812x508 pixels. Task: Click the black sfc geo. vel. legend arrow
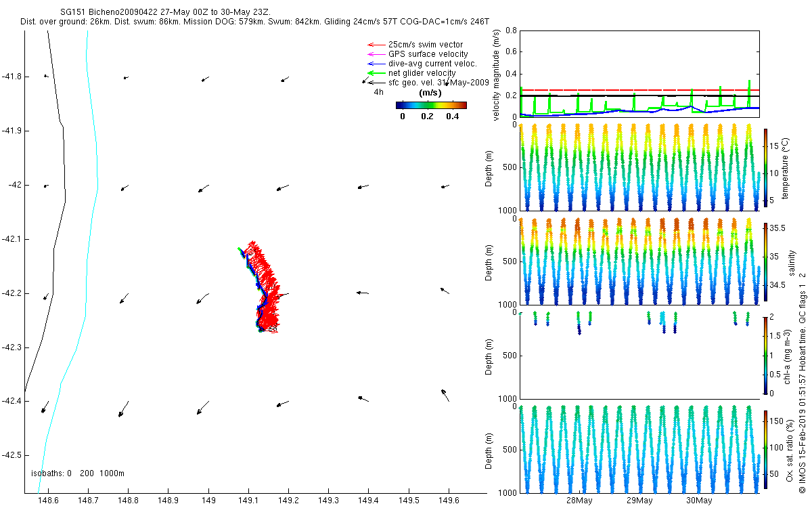coord(376,83)
